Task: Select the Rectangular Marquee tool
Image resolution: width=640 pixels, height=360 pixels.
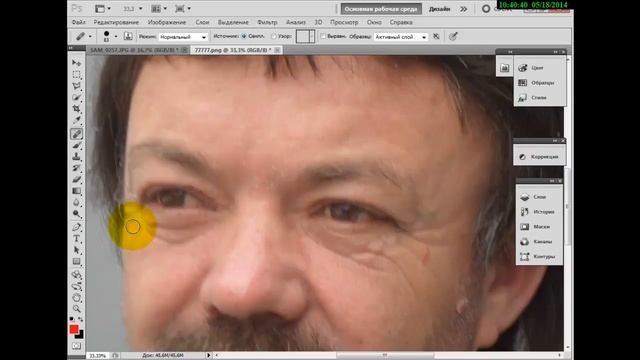Action: [x=76, y=75]
